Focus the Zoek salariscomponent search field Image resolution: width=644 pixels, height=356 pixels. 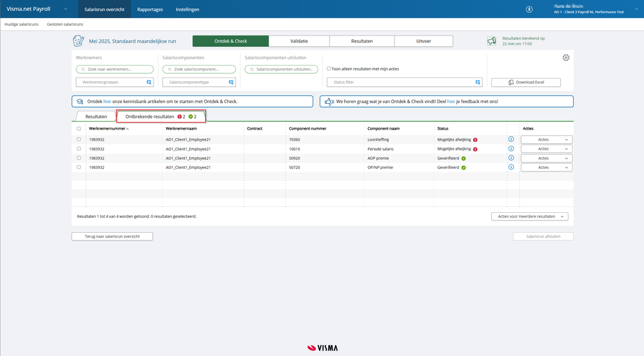tap(199, 70)
